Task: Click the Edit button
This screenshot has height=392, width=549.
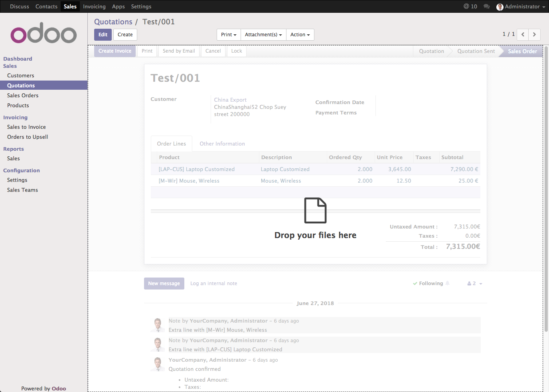Action: point(103,35)
